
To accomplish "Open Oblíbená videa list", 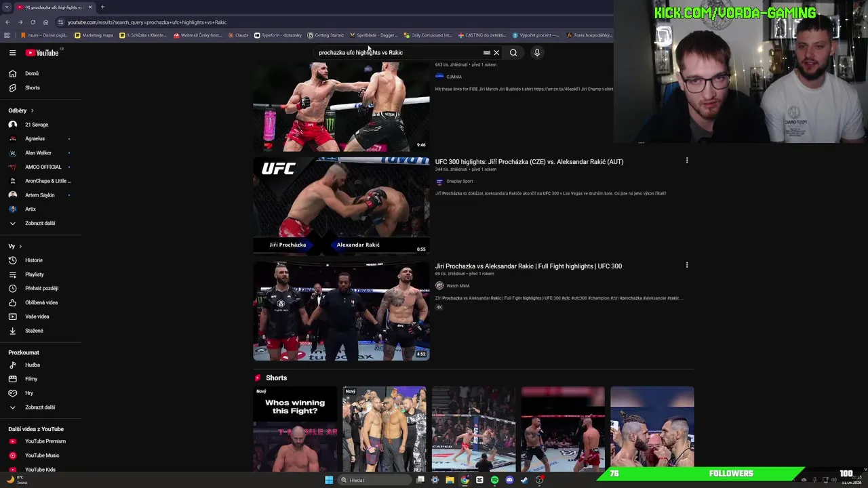I will 41,302.
